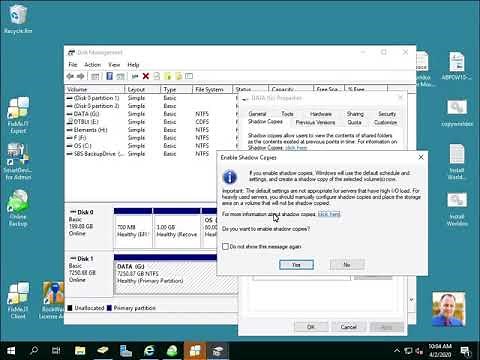
Task: Click the File System column header
Action: 212,89
